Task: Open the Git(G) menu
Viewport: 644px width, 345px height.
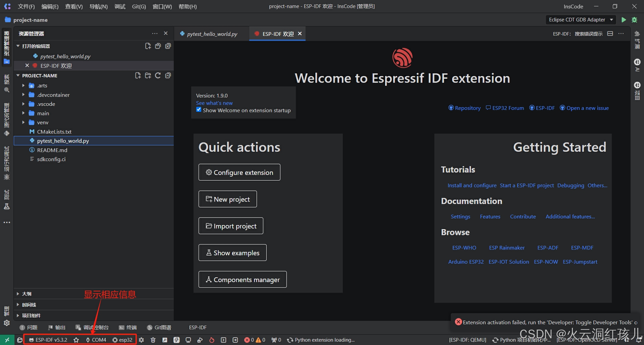Action: 139,6
